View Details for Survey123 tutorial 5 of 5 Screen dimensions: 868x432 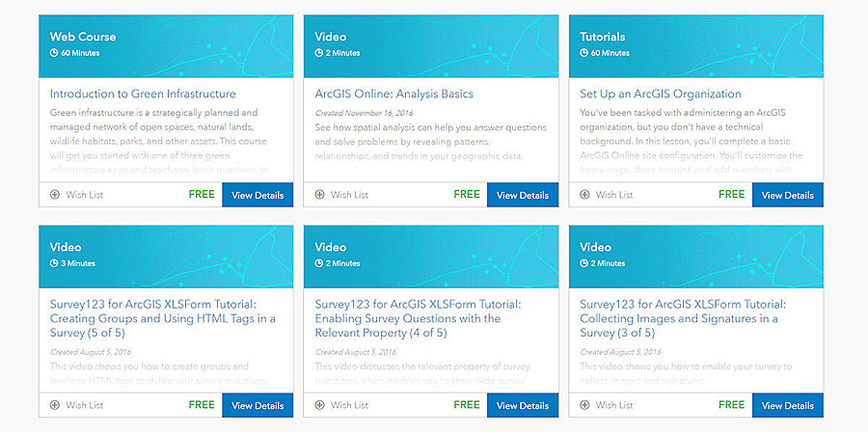[x=258, y=405]
